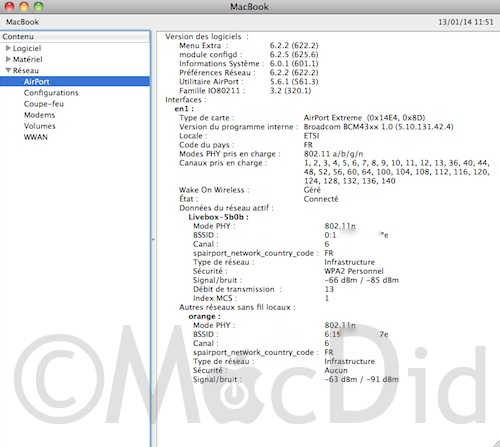500x447 pixels.
Task: Click the Menu Extra version 6.2.2 (622.2)
Action: coord(294,45)
